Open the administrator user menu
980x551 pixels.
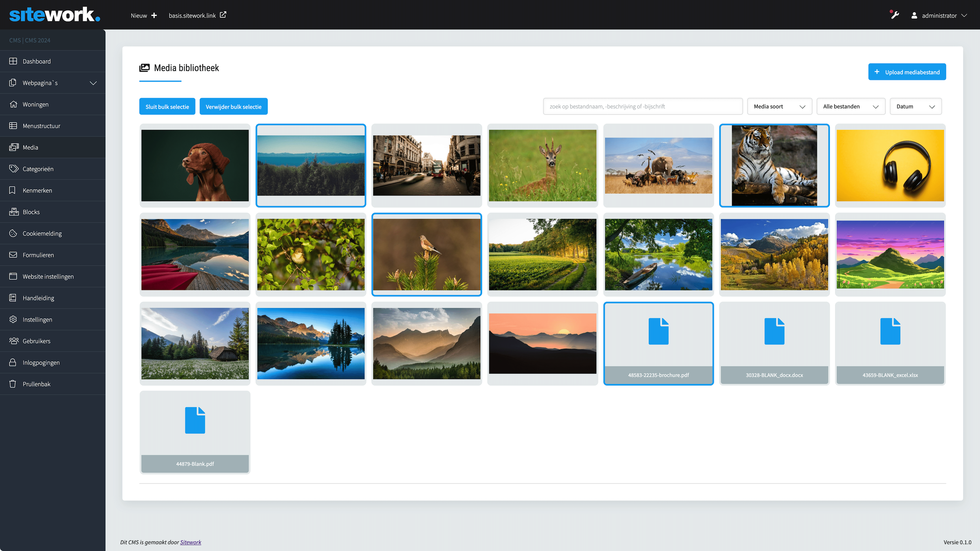click(x=939, y=16)
